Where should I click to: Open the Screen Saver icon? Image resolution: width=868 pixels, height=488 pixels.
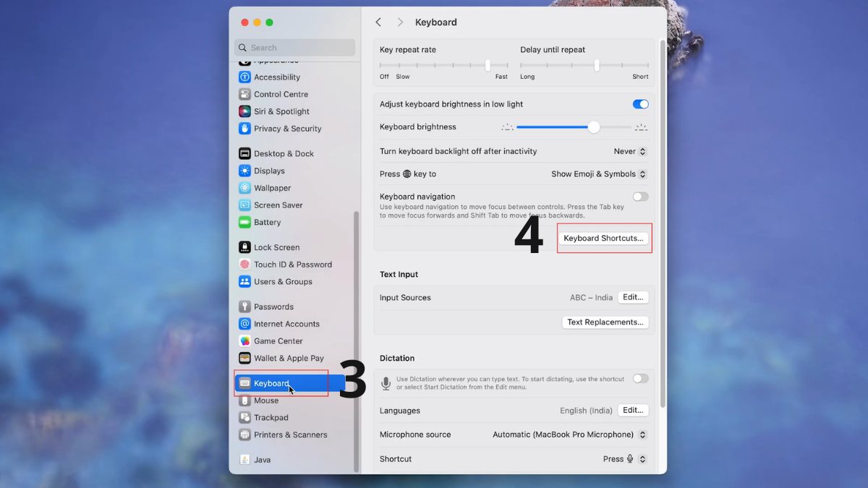244,205
